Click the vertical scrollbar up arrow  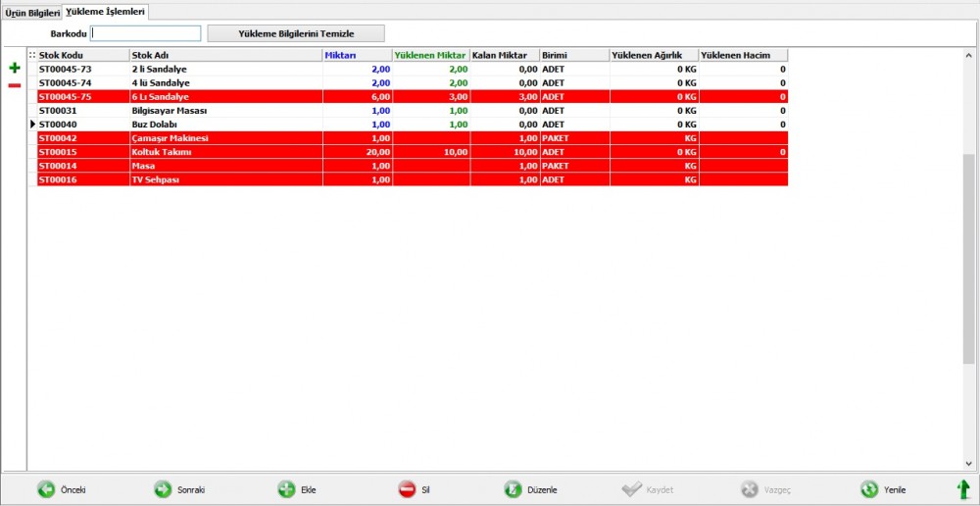click(x=969, y=55)
